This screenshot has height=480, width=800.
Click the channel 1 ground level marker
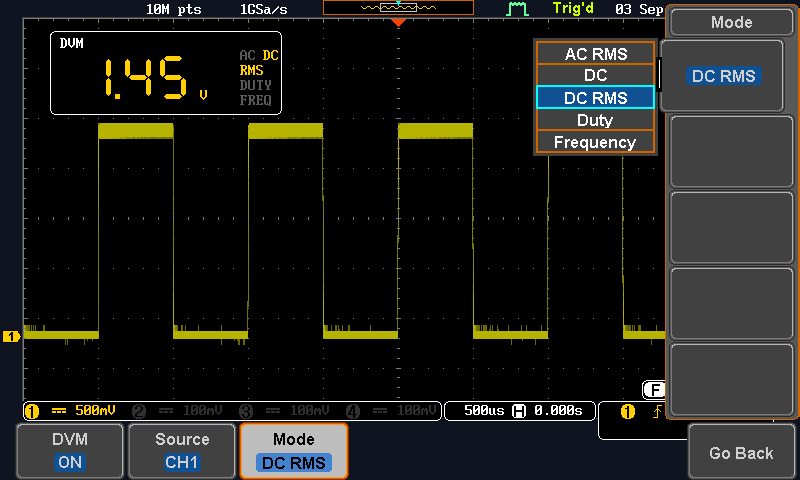pos(12,337)
